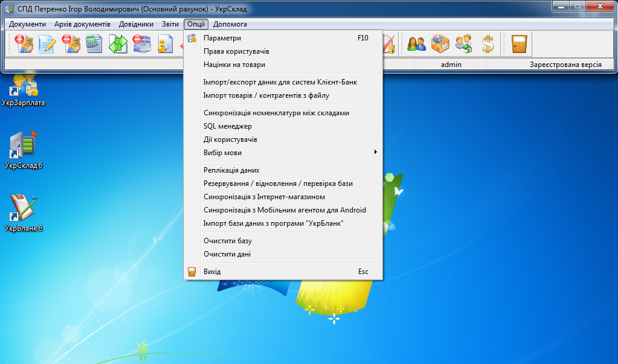The image size is (618, 364).
Task: Select Параметри from the Опції menu
Action: [222, 38]
